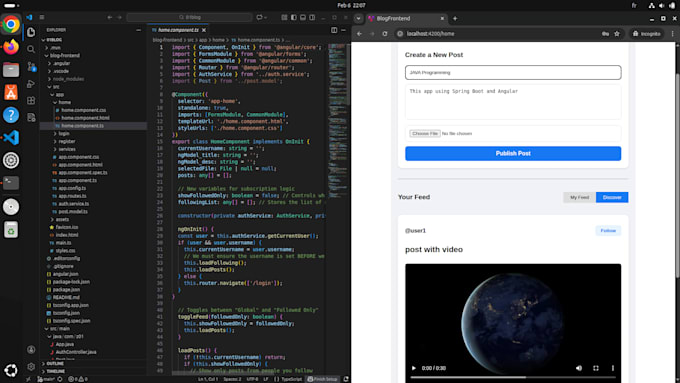
Task: Expand the login folder
Action: (x=64, y=134)
